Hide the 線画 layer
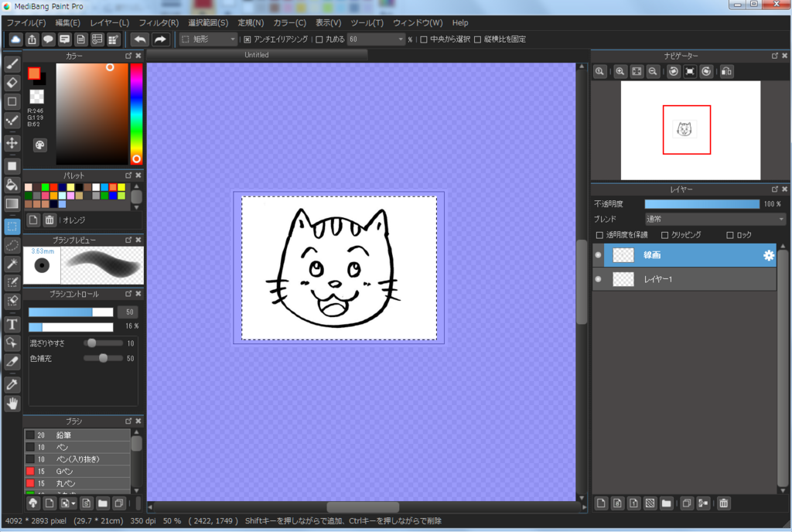The height and width of the screenshot is (532, 792). [x=598, y=255]
